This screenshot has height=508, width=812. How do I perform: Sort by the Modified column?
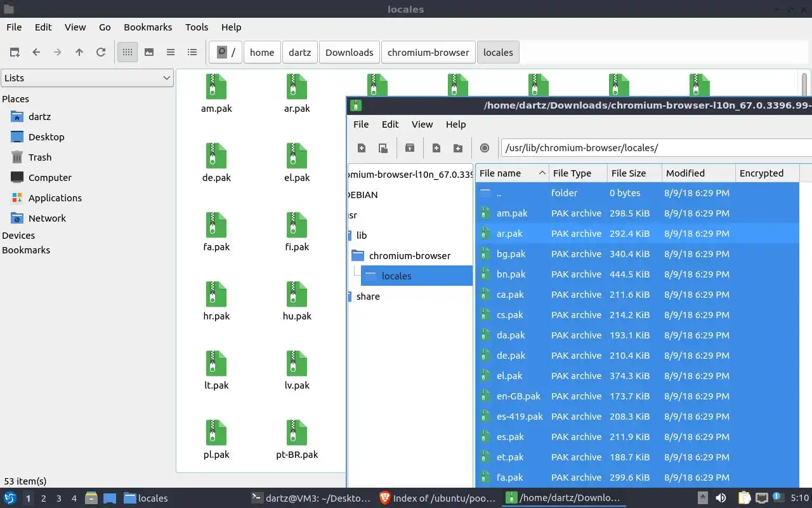[699, 173]
